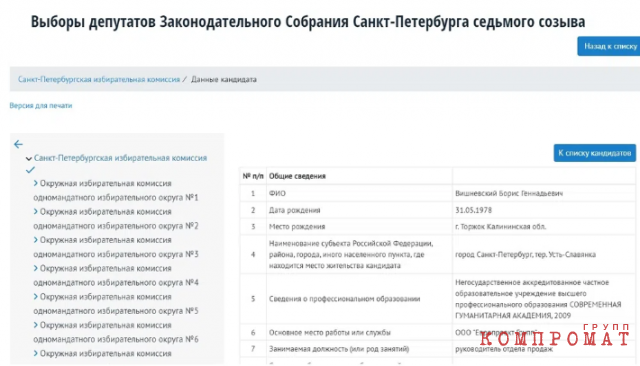
Task: Expand district commission округа №5
Action: tap(36, 296)
